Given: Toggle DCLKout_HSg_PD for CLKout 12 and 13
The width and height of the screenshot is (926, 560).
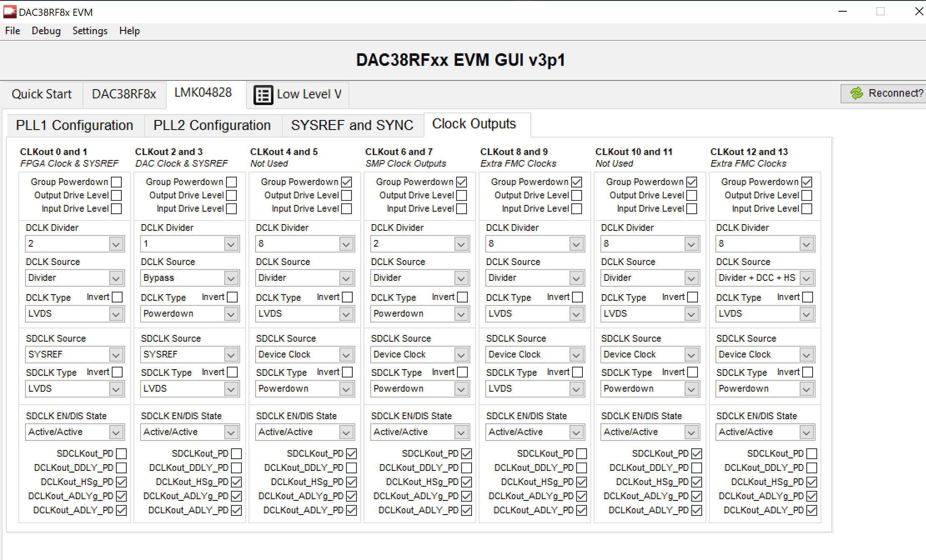Looking at the screenshot, I should 812,482.
